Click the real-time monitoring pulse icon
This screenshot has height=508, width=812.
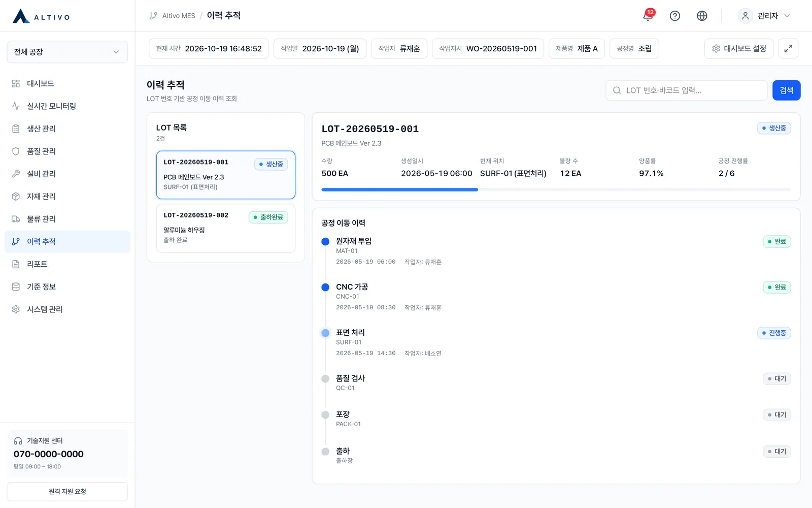pyautogui.click(x=16, y=106)
